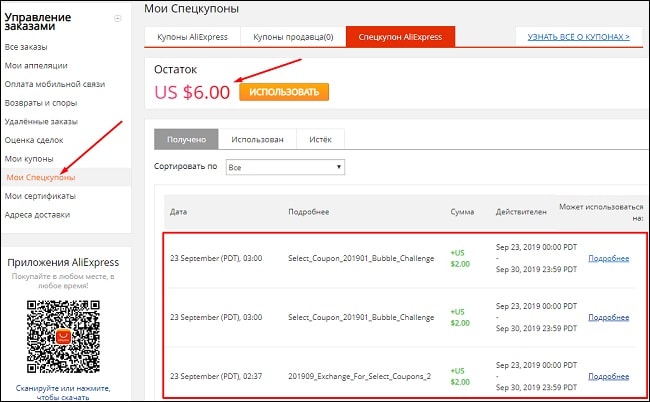The height and width of the screenshot is (402, 650).
Task: Open Возвраты и споры section
Action: [41, 103]
